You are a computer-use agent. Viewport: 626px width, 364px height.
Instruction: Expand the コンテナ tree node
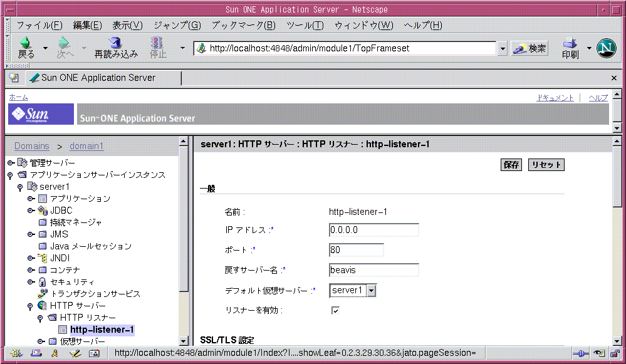[31, 270]
